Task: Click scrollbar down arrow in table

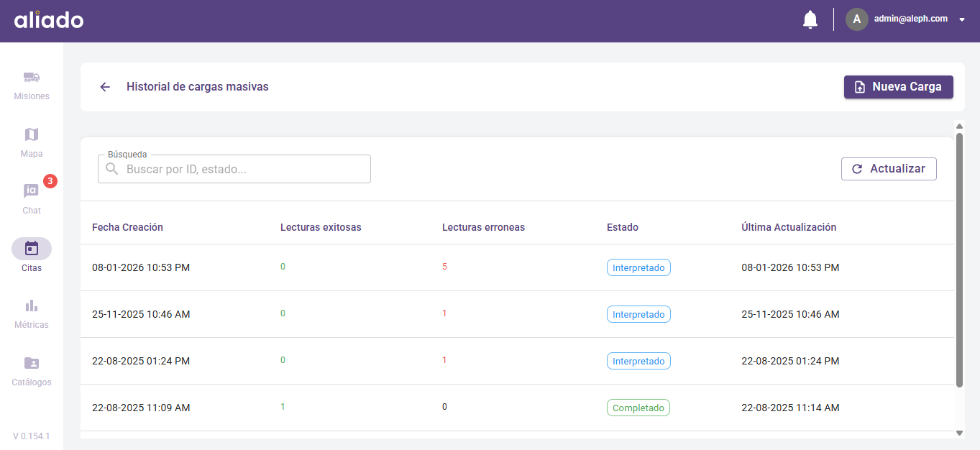Action: [x=959, y=433]
